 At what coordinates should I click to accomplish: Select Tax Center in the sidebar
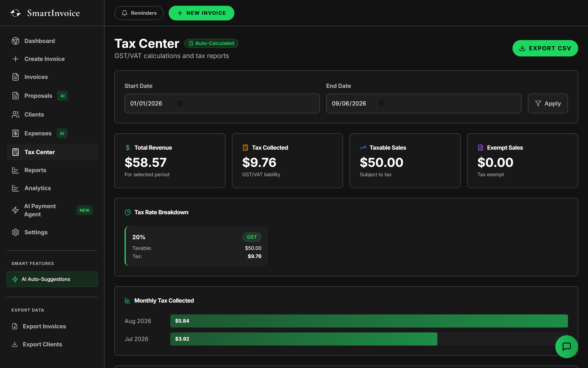(52, 152)
